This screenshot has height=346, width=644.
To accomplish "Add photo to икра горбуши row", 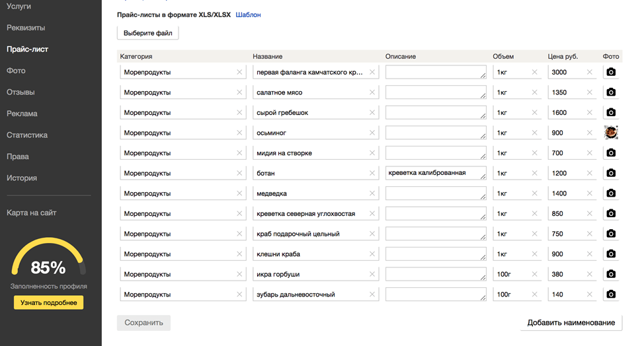I will pos(611,274).
